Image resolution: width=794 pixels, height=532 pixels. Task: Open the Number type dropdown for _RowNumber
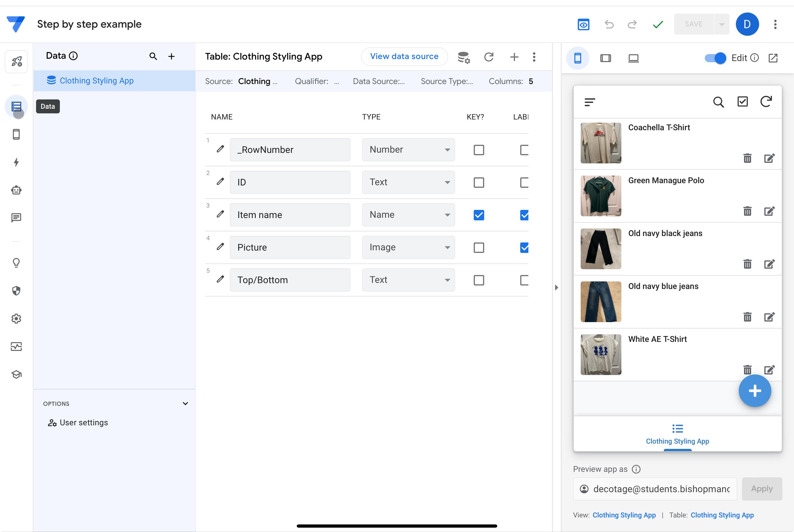tap(408, 150)
